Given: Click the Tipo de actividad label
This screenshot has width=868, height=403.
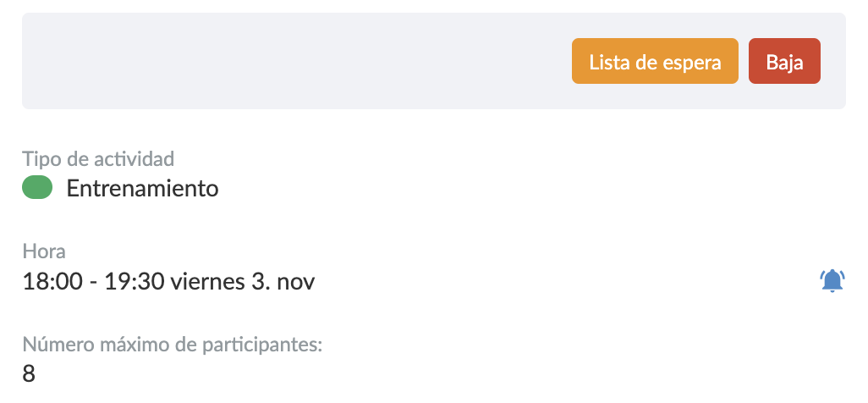Looking at the screenshot, I should [x=98, y=158].
